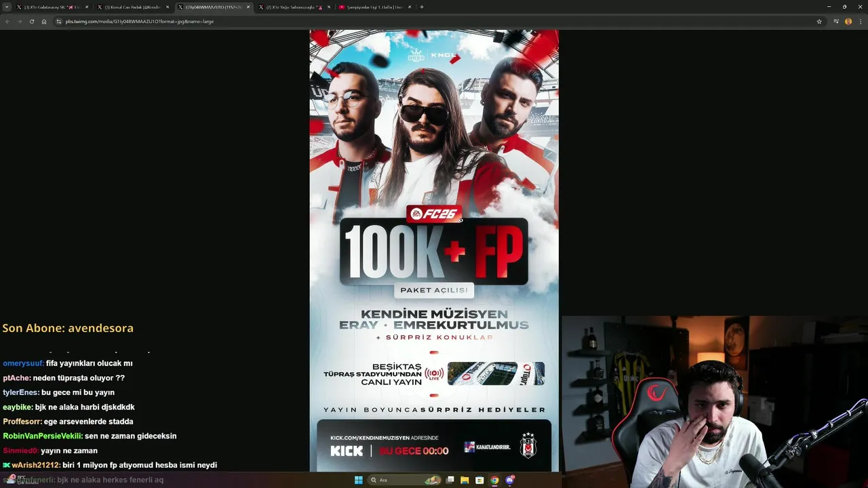
Task: Click the FC26 logo on the poster
Action: tap(434, 214)
